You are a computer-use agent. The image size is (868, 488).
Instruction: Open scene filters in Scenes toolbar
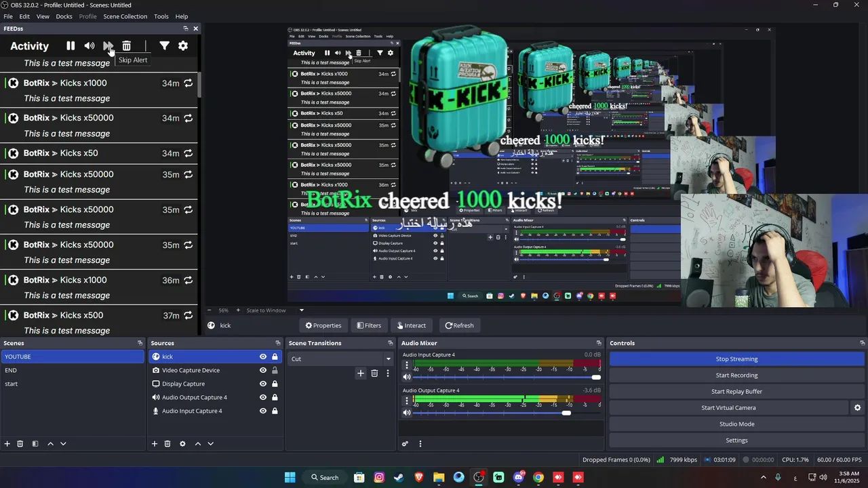35,444
